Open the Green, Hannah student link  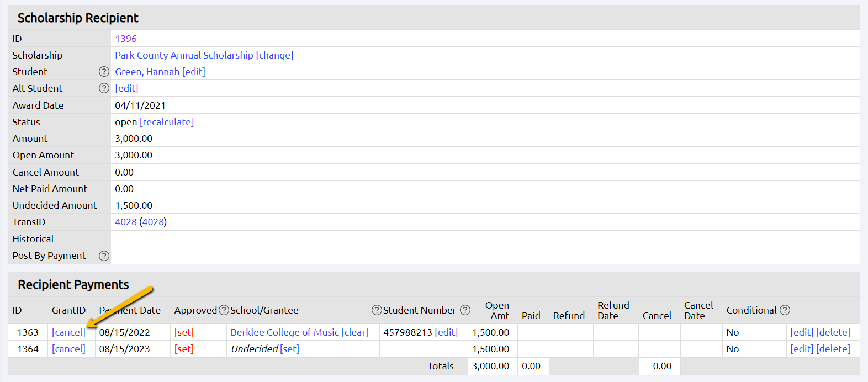click(147, 72)
